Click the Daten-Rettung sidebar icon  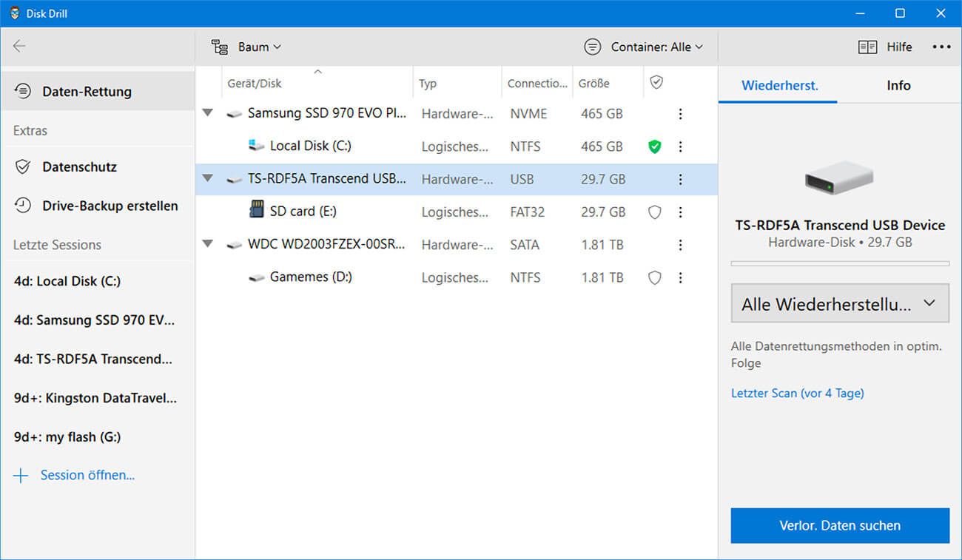pos(23,91)
